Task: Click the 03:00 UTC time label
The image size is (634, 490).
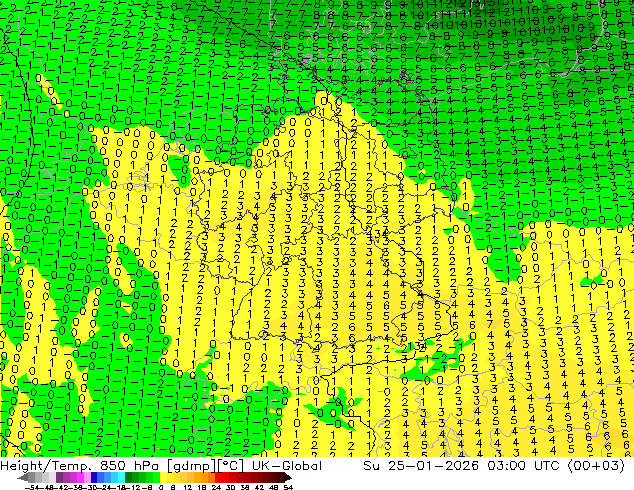Action: point(523,466)
